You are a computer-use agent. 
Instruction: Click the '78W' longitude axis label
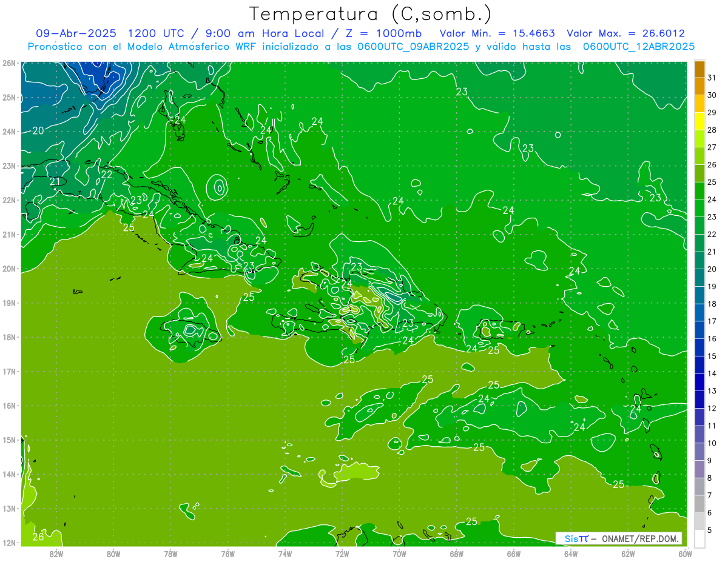170,554
